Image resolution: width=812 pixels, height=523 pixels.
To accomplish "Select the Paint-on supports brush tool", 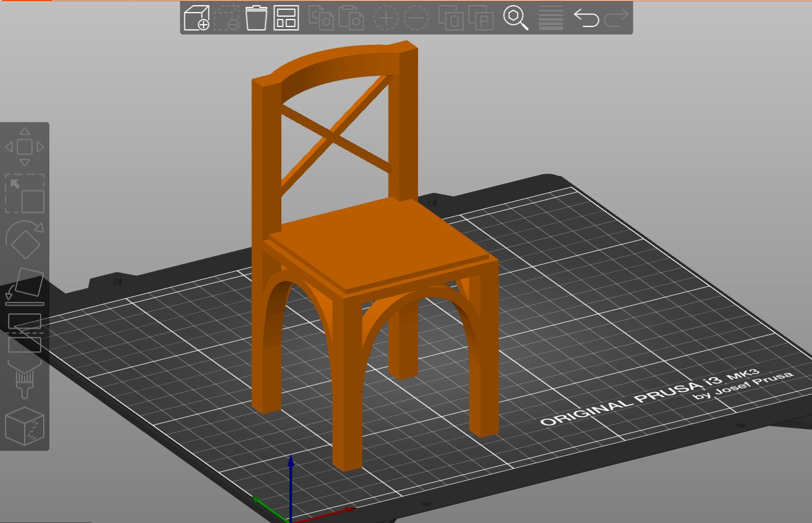I will 25,379.
